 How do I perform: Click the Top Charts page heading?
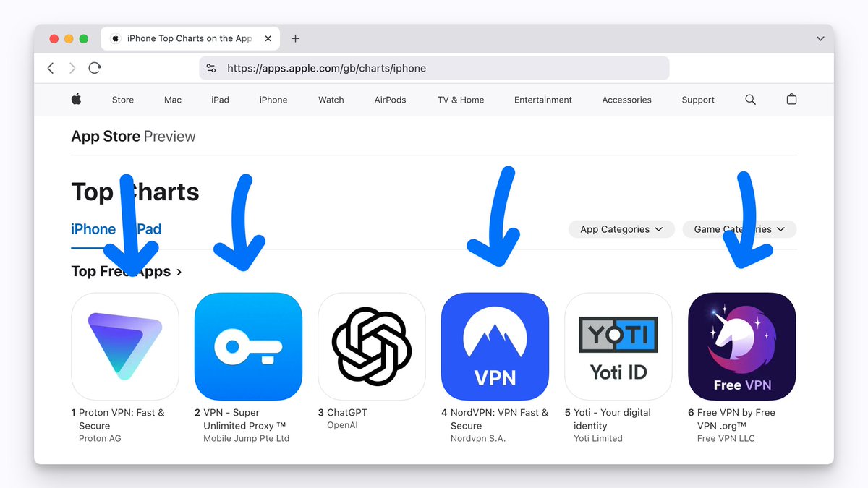(135, 192)
